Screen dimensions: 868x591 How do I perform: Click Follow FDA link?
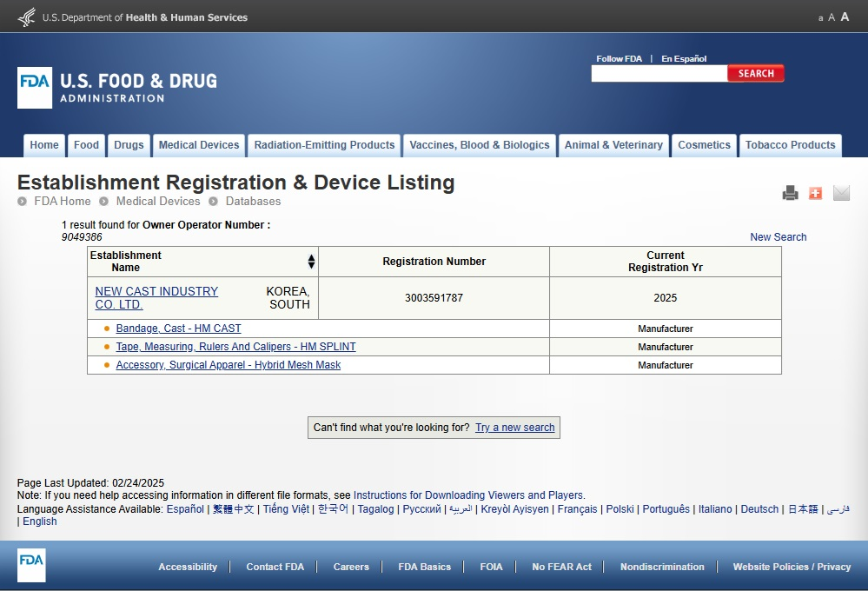(619, 59)
